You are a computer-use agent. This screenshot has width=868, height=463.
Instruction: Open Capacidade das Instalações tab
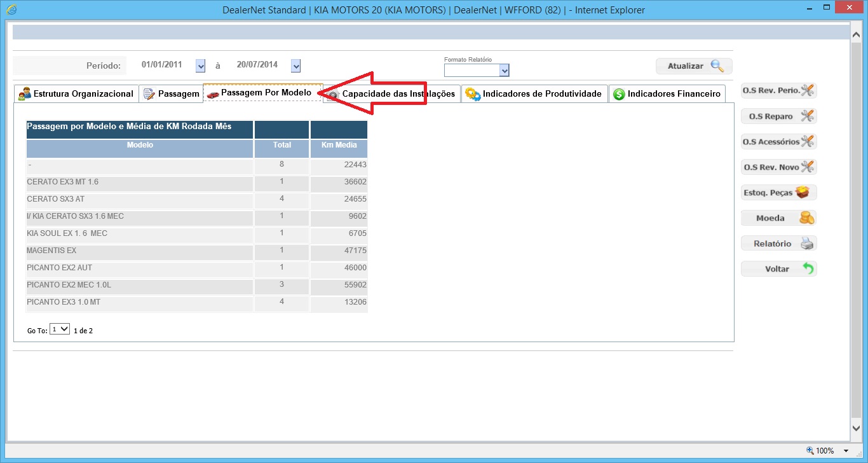click(392, 93)
